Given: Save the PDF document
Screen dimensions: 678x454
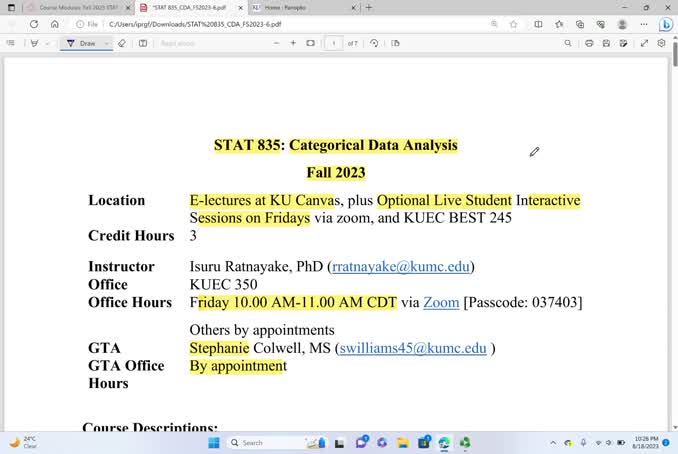Looking at the screenshot, I should coord(606,43).
